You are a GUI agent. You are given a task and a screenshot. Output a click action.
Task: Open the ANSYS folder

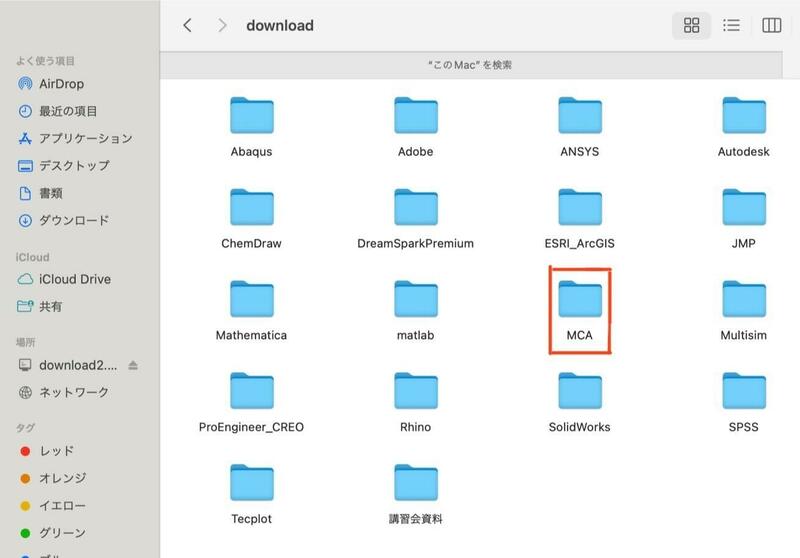(x=580, y=127)
